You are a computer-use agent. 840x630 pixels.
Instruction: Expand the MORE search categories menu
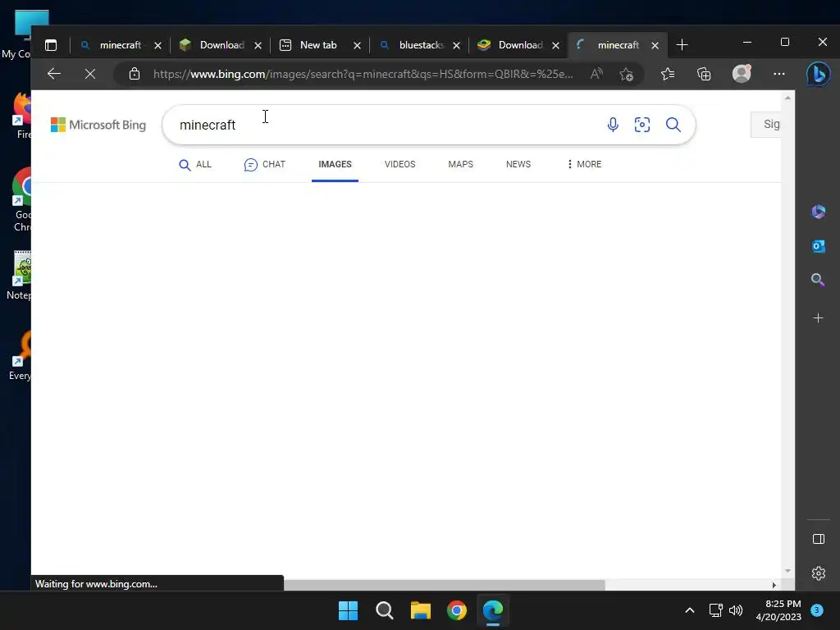click(584, 164)
